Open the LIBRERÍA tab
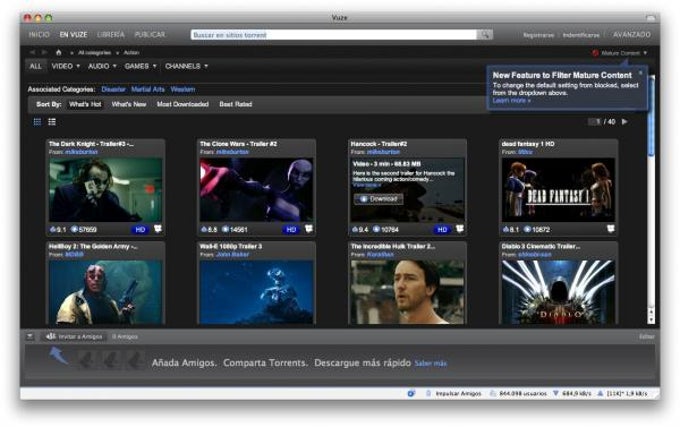 (111, 35)
